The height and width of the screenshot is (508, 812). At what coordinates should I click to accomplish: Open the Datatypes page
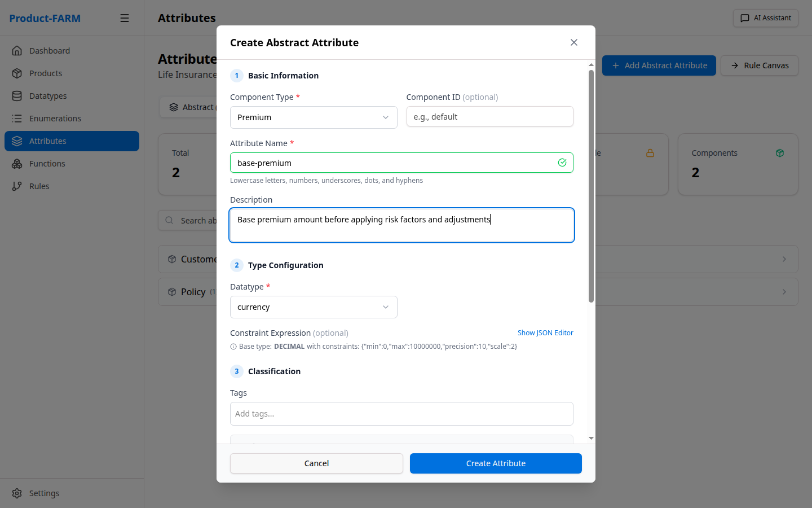click(48, 96)
